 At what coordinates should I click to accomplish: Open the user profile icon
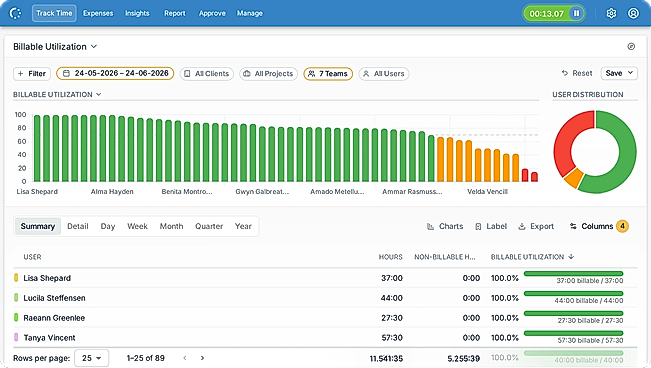coord(633,13)
